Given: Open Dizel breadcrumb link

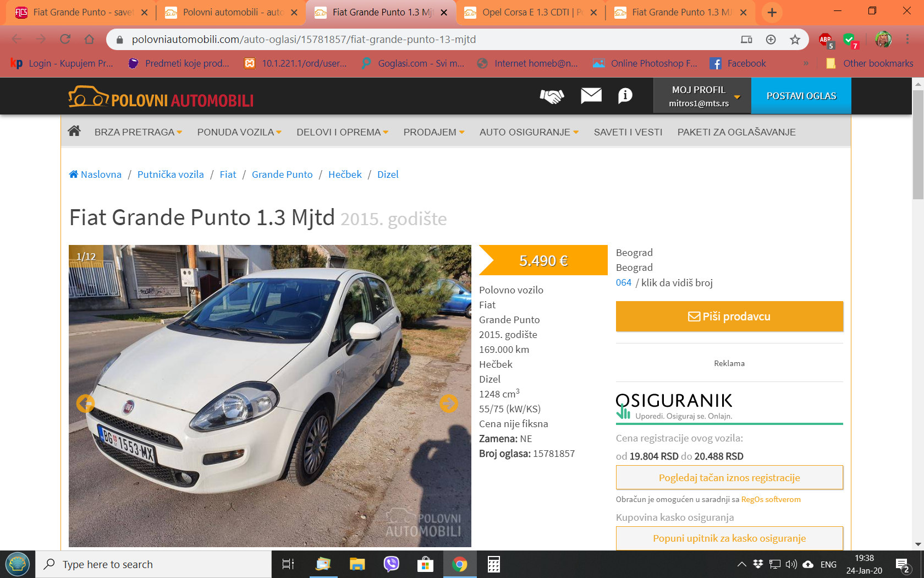Looking at the screenshot, I should point(388,175).
